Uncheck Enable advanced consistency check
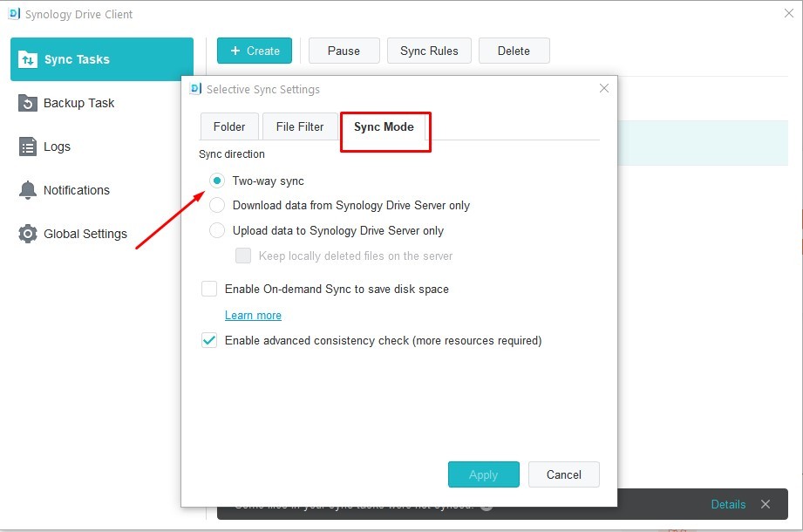This screenshot has height=532, width=803. pyautogui.click(x=209, y=340)
